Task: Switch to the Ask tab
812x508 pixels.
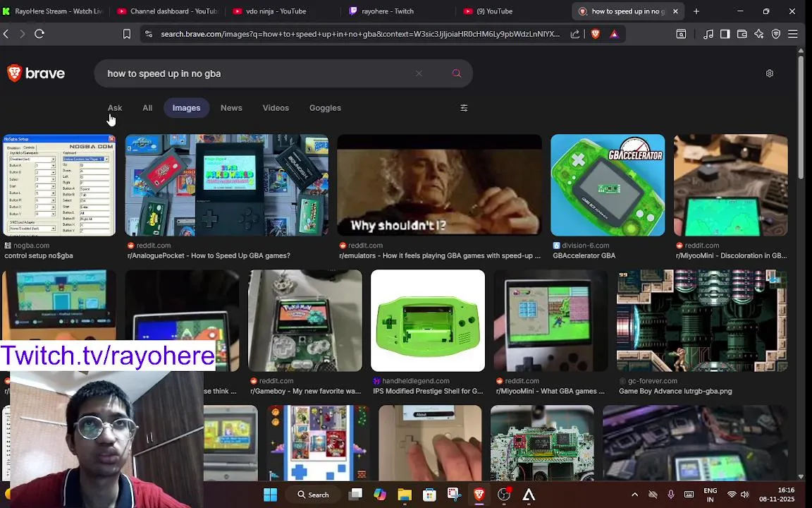Action: click(x=115, y=108)
